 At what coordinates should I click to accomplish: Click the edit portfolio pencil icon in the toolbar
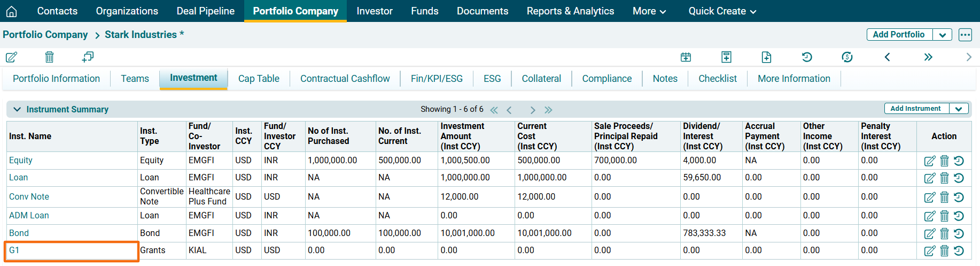tap(11, 57)
